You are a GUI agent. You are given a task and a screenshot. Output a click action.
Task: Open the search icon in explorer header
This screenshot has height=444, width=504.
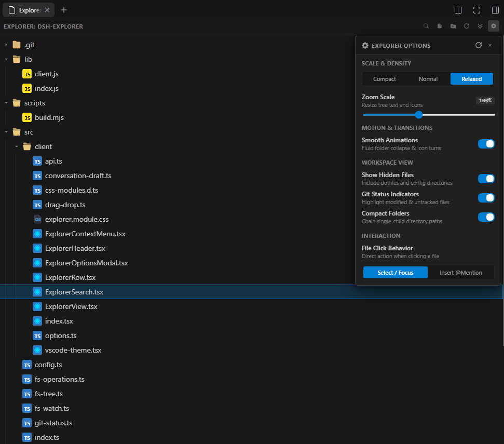click(x=426, y=26)
